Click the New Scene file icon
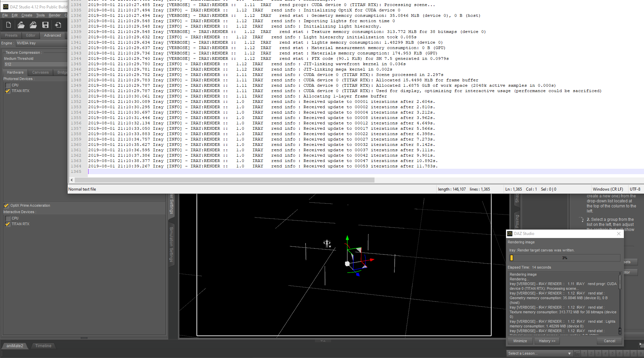Image resolution: width=644 pixels, height=358 pixels. tap(9, 25)
